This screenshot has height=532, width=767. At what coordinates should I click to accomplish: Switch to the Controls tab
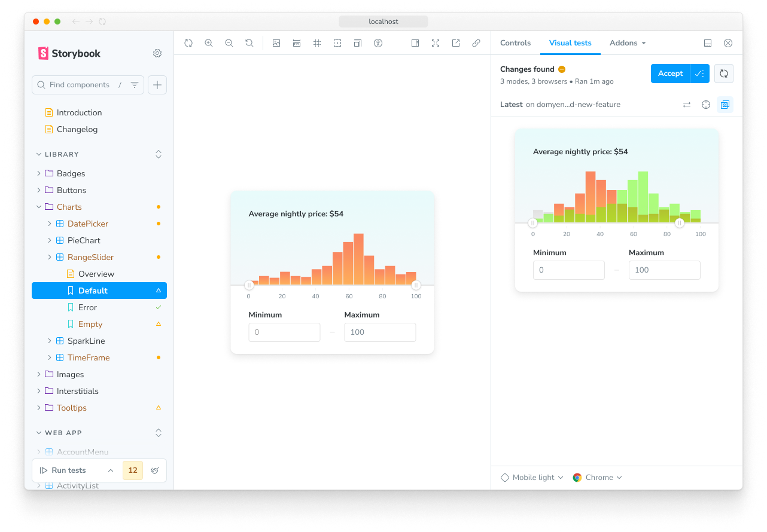(x=515, y=42)
